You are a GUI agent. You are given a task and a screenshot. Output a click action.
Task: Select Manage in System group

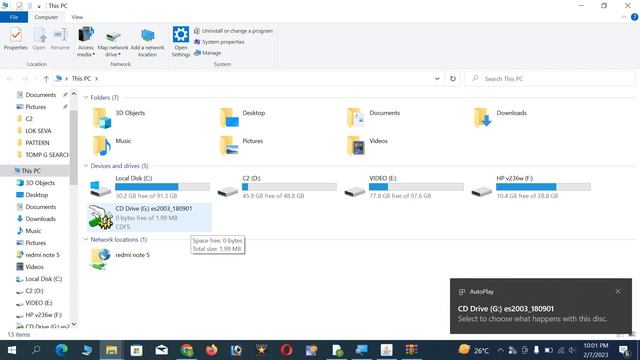click(207, 53)
